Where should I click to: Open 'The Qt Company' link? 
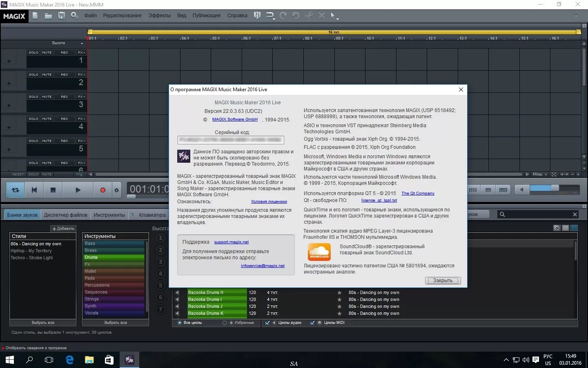(x=418, y=193)
